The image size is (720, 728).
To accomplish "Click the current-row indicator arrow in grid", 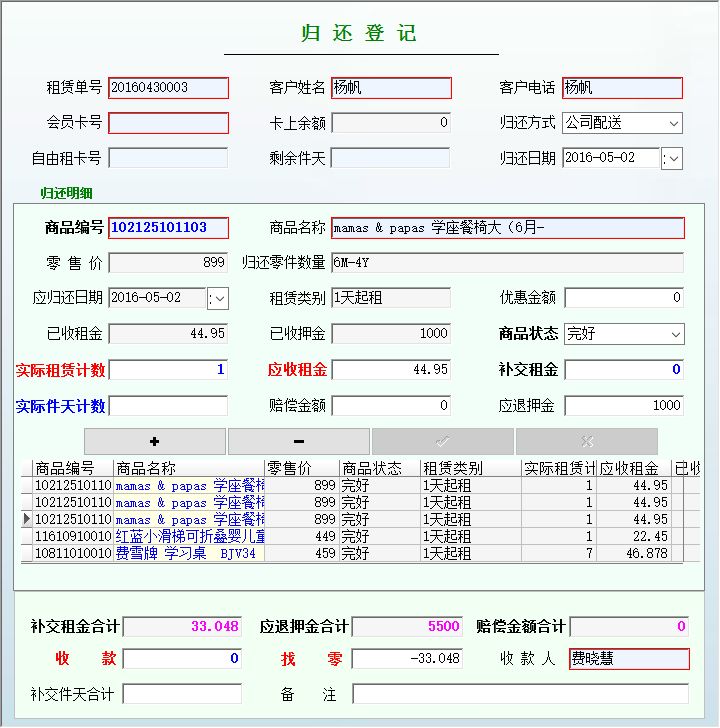I will click(27, 519).
